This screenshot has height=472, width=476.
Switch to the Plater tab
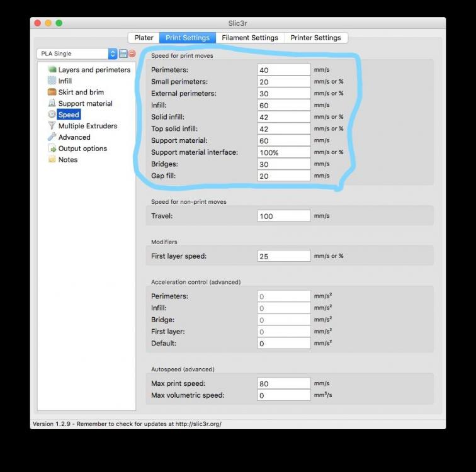[144, 38]
